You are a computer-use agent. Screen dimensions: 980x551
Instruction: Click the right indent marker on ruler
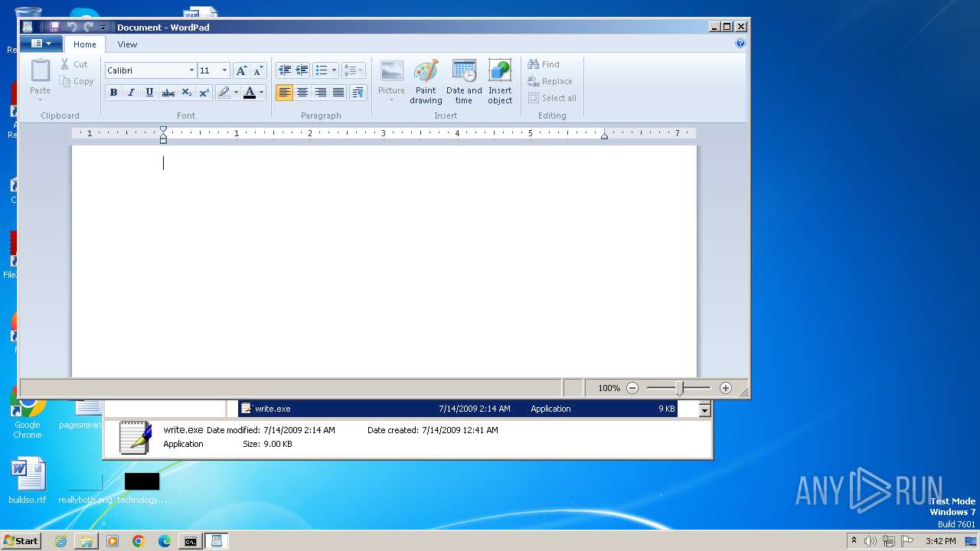[x=604, y=135]
